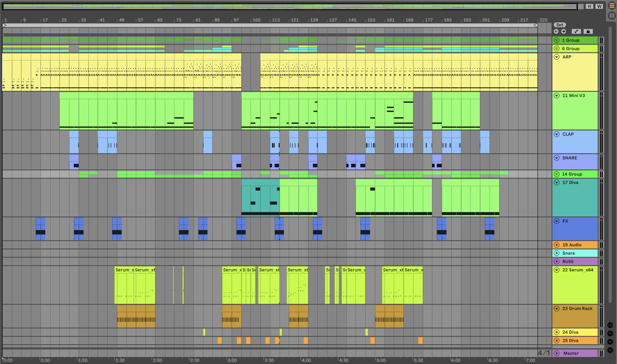Click the lock envelopes icon
617x364 pixels.
point(588,31)
